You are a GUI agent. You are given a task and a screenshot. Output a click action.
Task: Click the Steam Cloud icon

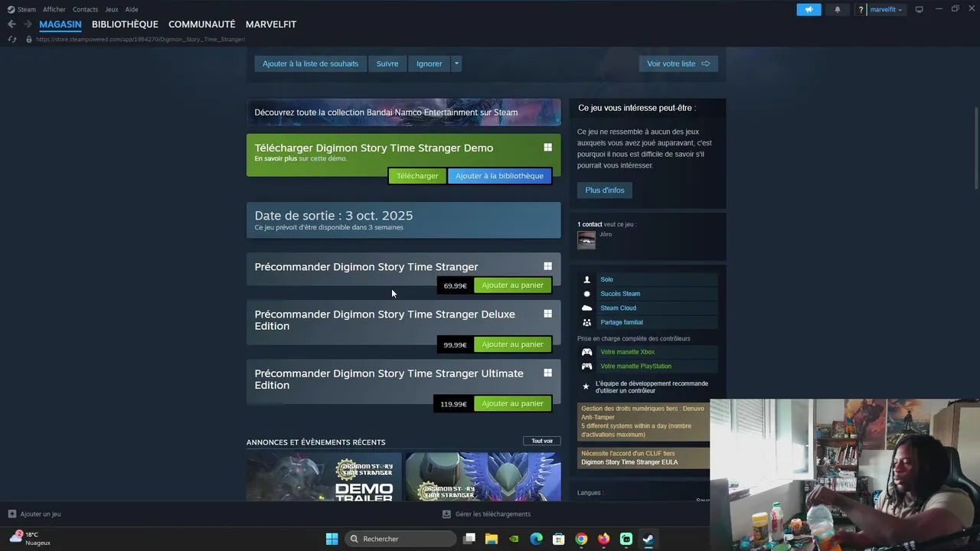pos(586,308)
